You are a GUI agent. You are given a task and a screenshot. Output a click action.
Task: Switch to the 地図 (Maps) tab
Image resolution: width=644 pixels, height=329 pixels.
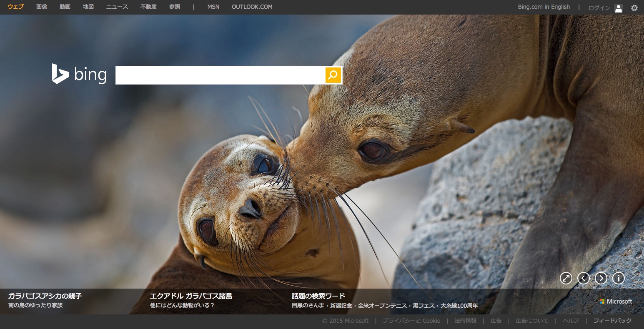88,7
